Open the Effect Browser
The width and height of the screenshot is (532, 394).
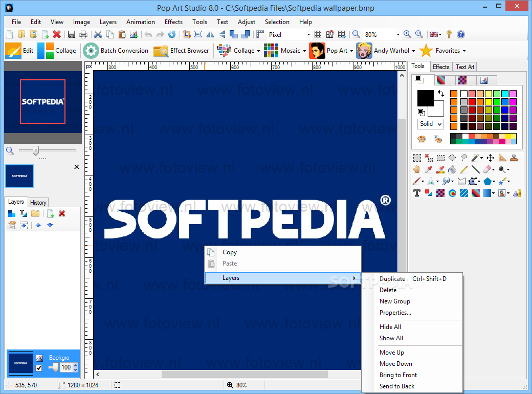coord(181,51)
